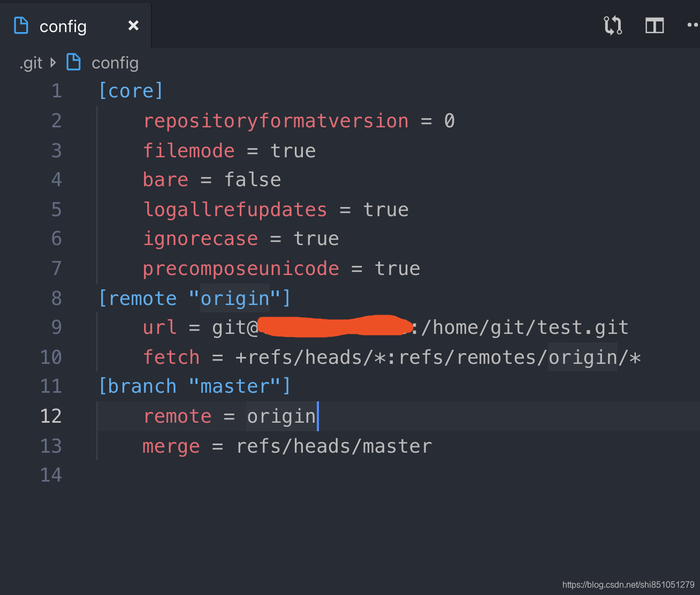Click bare key on line 4
Image resolution: width=700 pixels, height=595 pixels.
165,179
